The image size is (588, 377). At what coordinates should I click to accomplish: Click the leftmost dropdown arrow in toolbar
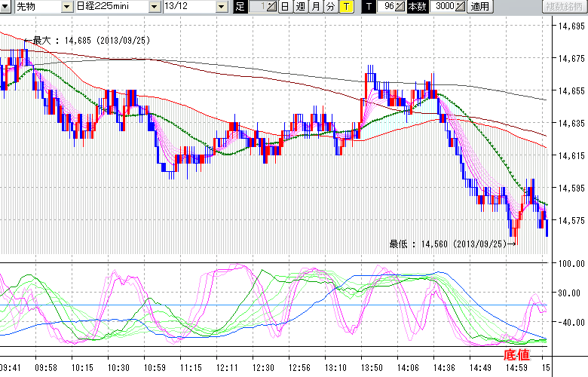[x=5, y=7]
